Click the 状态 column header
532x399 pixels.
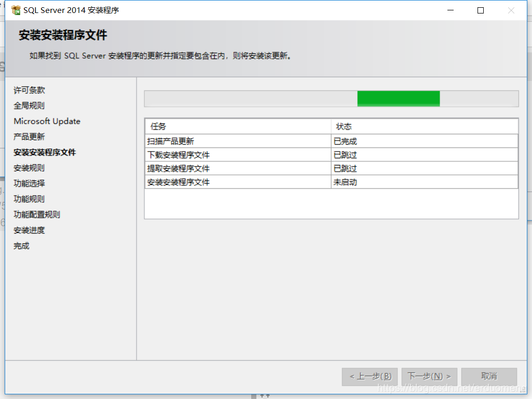click(425, 127)
